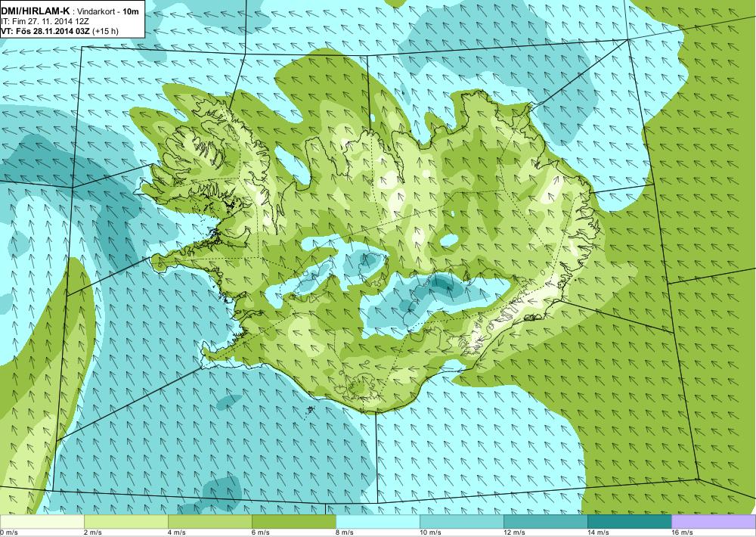Click the 12–14 m/s teal legend swatch
756x537 pixels.
point(545,522)
